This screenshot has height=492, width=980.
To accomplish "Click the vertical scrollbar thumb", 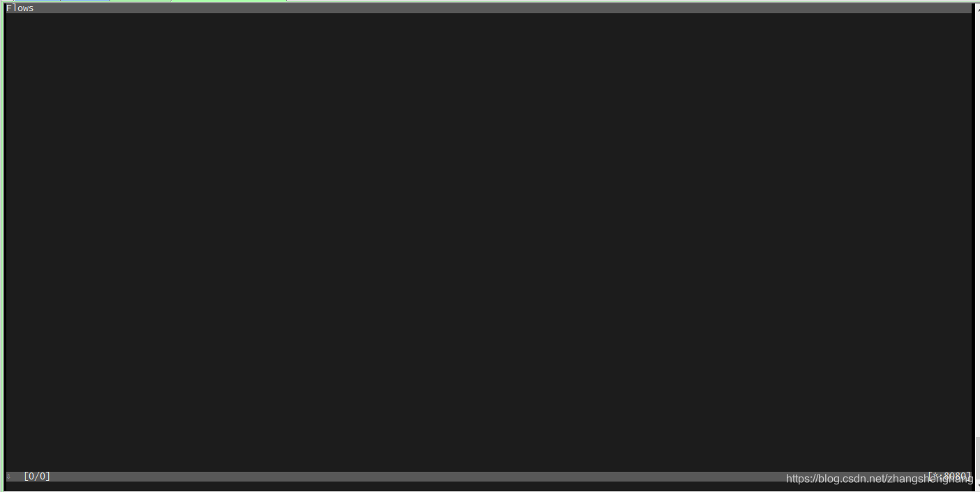I will tap(977, 459).
